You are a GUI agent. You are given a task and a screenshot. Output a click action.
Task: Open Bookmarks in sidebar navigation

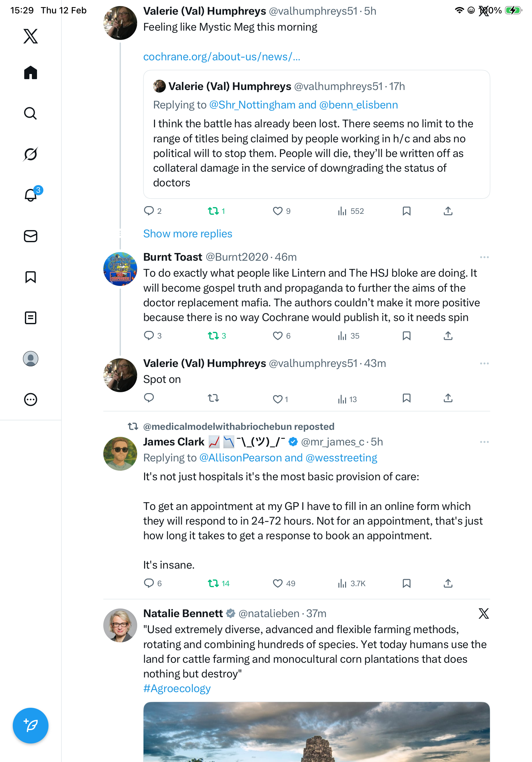pyautogui.click(x=31, y=277)
